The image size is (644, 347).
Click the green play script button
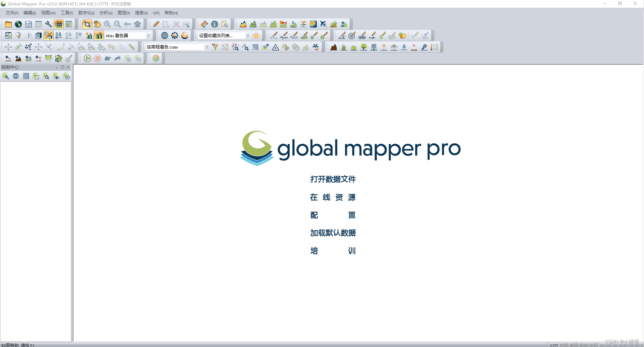pos(87,59)
